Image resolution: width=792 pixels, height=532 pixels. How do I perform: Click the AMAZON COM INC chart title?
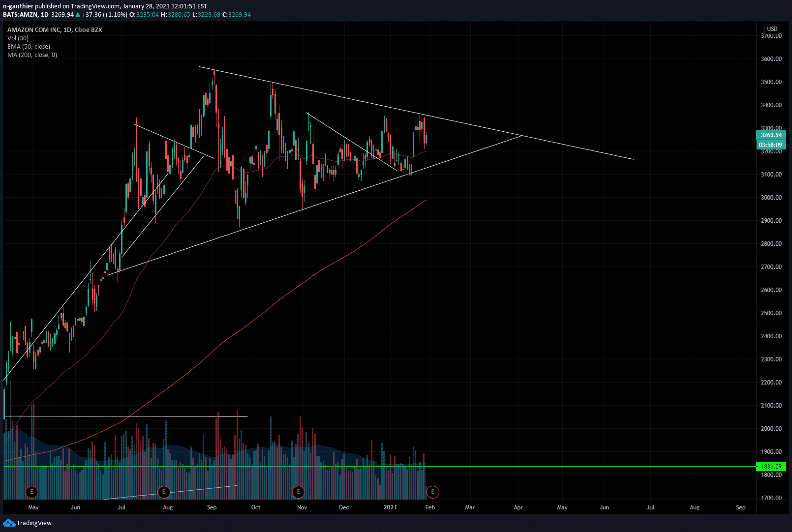click(x=55, y=30)
